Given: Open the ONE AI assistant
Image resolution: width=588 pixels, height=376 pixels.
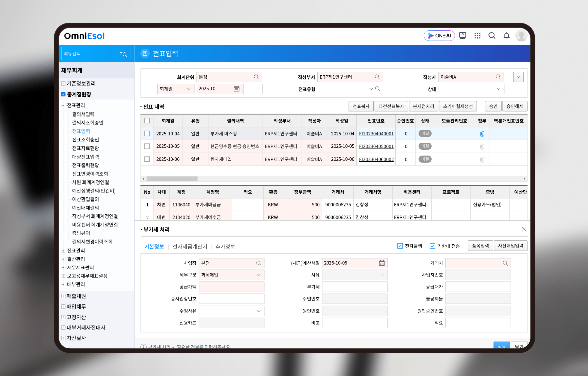Looking at the screenshot, I should point(439,36).
